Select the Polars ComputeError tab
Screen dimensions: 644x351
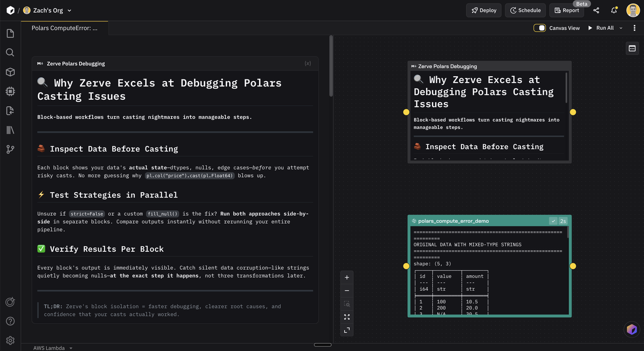(x=64, y=28)
